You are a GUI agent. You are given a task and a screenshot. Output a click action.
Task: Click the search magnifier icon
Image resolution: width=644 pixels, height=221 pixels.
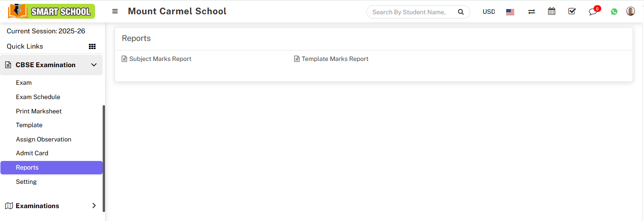point(460,12)
